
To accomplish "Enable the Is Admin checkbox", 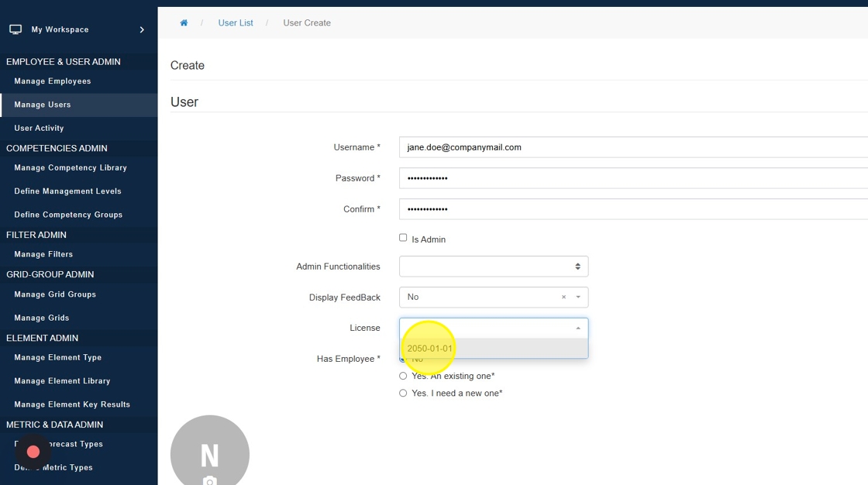I will coord(403,238).
